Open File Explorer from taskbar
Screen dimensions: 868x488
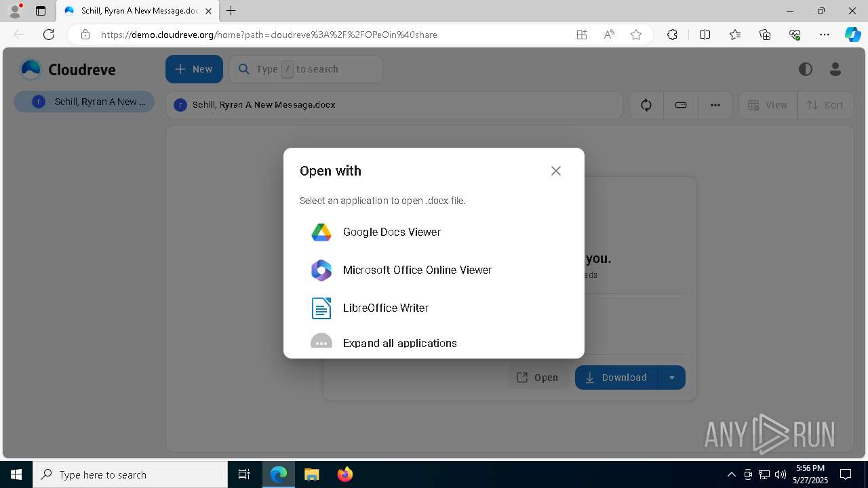point(311,474)
